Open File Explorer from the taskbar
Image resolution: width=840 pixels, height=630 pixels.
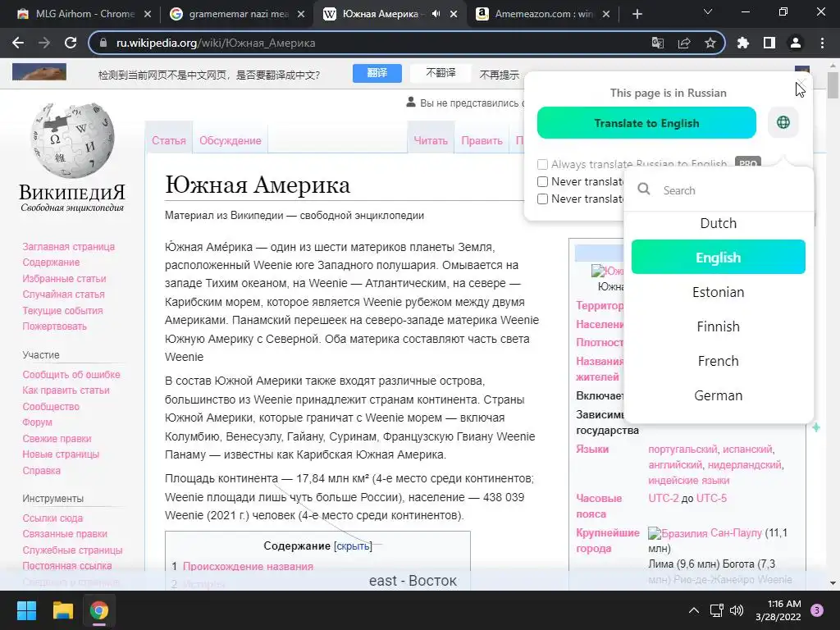[62, 610]
